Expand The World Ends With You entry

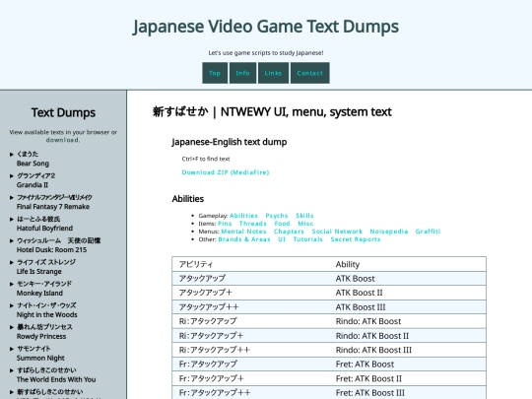(x=12, y=370)
